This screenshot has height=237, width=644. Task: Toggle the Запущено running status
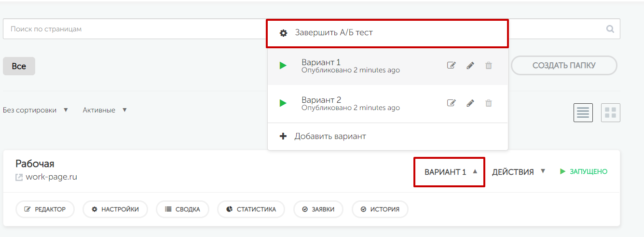[584, 171]
